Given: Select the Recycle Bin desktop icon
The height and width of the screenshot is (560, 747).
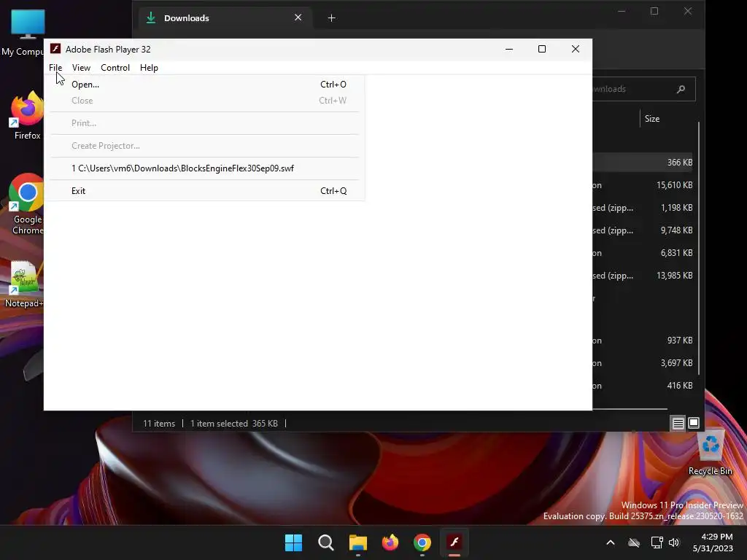Looking at the screenshot, I should coord(711,451).
